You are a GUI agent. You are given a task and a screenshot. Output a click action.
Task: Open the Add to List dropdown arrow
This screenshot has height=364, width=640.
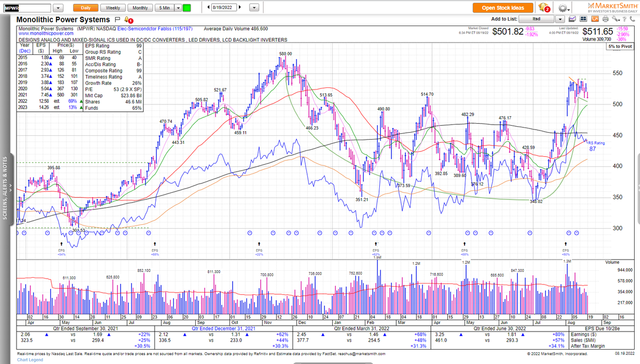[559, 19]
